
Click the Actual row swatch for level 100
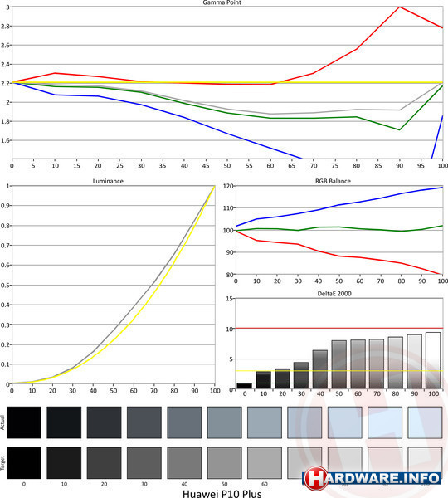click(425, 422)
